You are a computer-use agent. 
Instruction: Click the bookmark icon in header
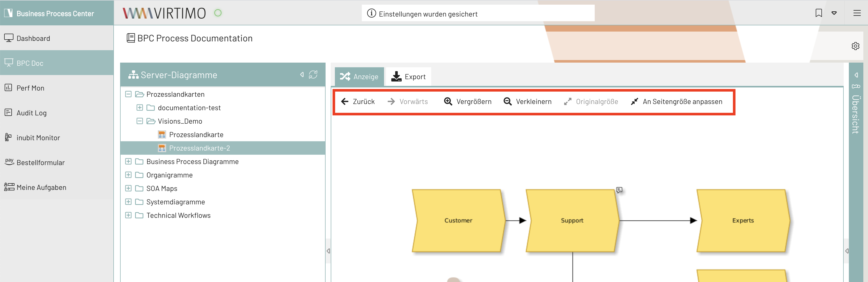pos(819,13)
